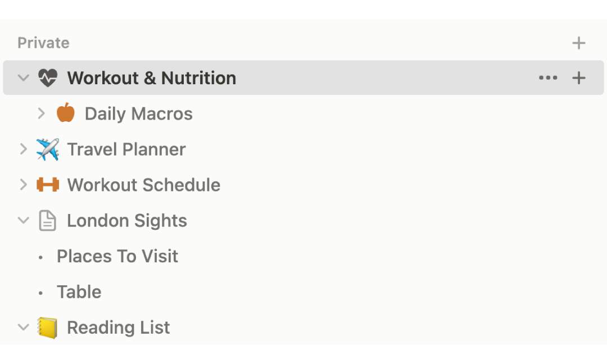Add a page inside Workout & Nutrition
The height and width of the screenshot is (364, 607).
click(578, 78)
